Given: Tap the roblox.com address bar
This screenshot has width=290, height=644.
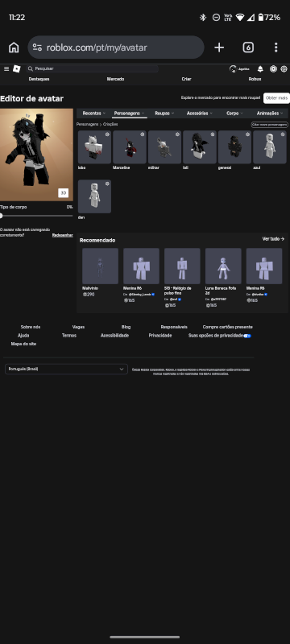Looking at the screenshot, I should tap(116, 47).
